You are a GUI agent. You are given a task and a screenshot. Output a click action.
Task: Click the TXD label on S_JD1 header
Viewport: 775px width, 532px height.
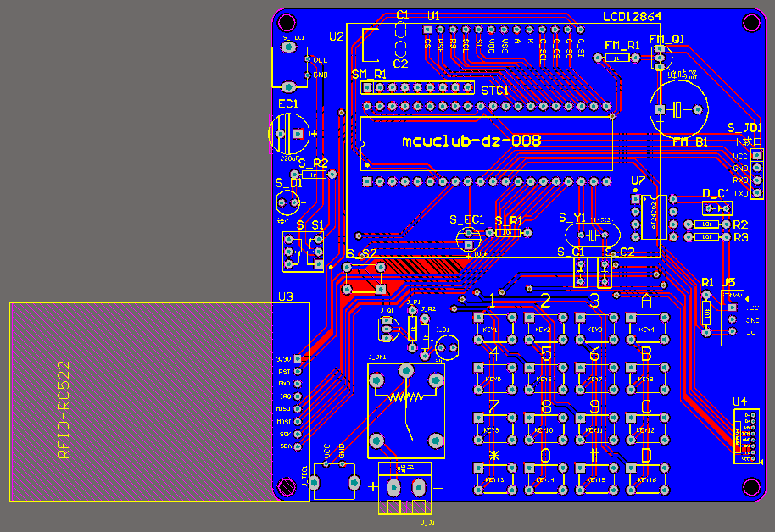point(740,194)
